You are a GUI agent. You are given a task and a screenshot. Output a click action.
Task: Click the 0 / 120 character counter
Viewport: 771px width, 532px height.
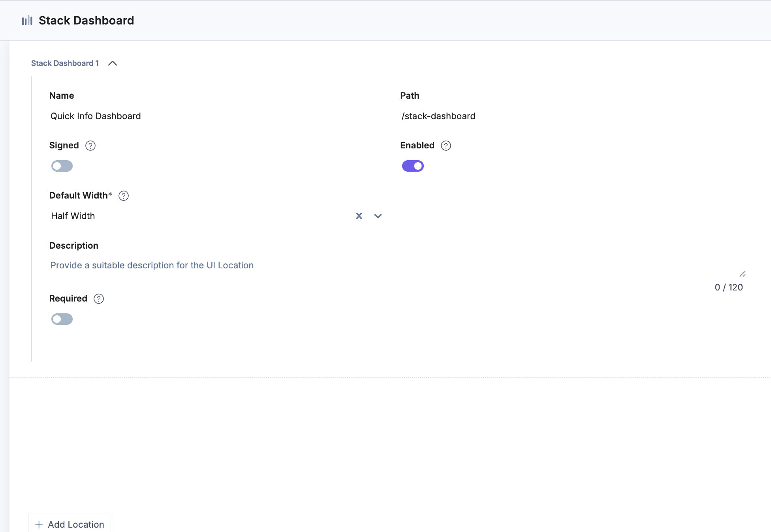[729, 287]
